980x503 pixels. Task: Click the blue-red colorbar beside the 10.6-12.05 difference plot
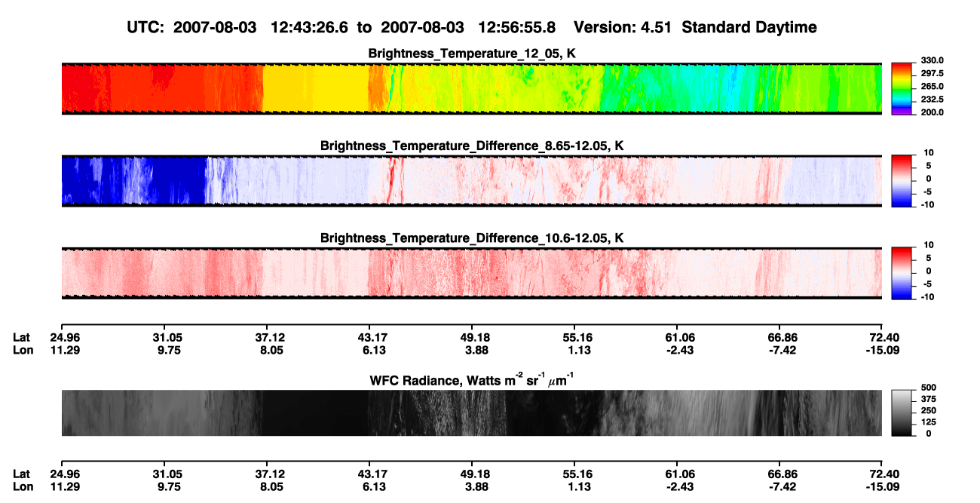[x=902, y=271]
